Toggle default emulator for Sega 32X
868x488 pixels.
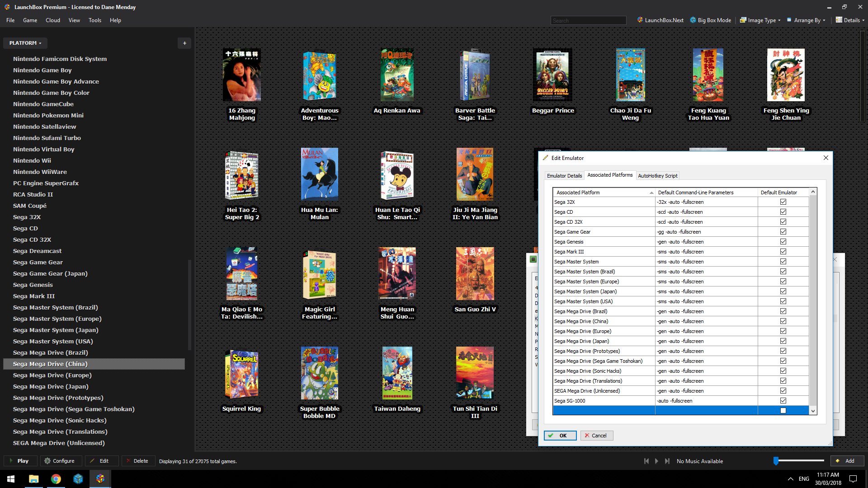click(783, 202)
